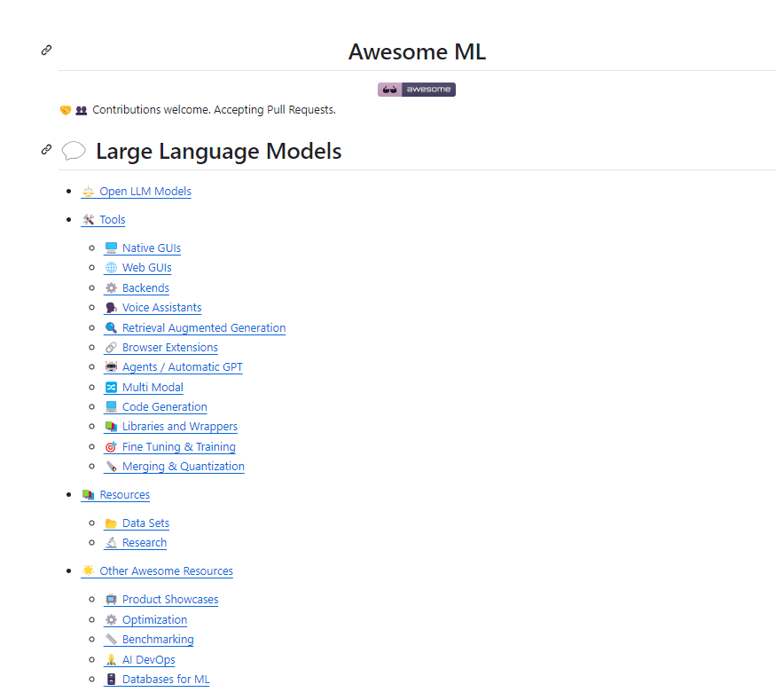Click the magnifying glass icon beside Retrieval Augmented Generation
Image resolution: width=783 pixels, height=700 pixels.
pyautogui.click(x=110, y=327)
